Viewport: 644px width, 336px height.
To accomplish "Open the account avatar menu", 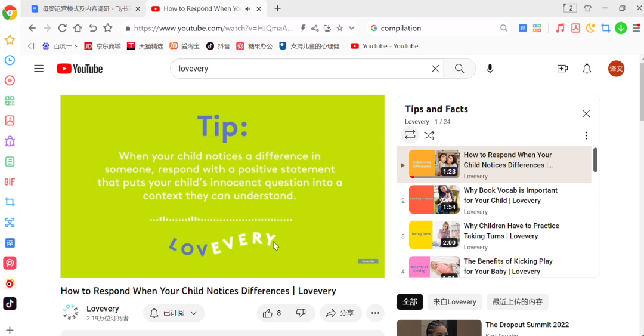I will click(616, 69).
